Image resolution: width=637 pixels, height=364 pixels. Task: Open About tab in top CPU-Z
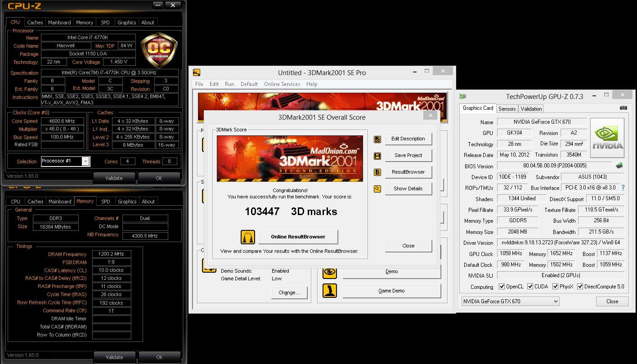pyautogui.click(x=148, y=22)
